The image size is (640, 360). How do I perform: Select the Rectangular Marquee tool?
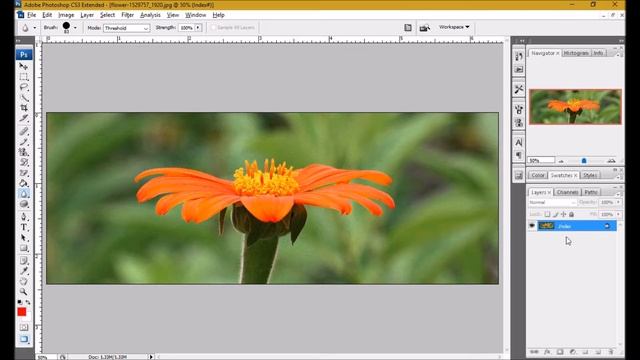point(24,77)
